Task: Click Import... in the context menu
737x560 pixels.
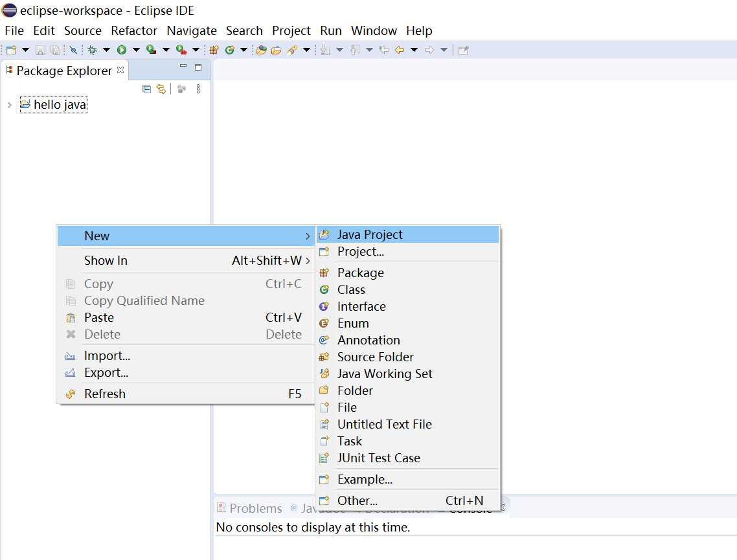Action: [186, 356]
